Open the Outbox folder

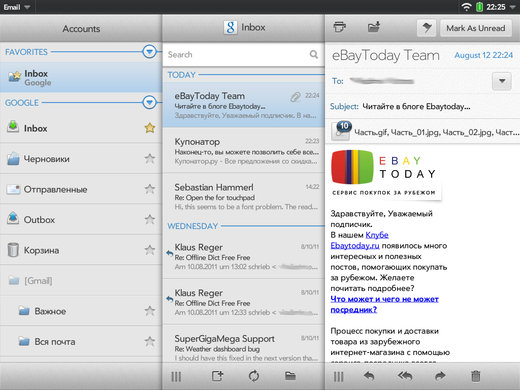[x=81, y=220]
